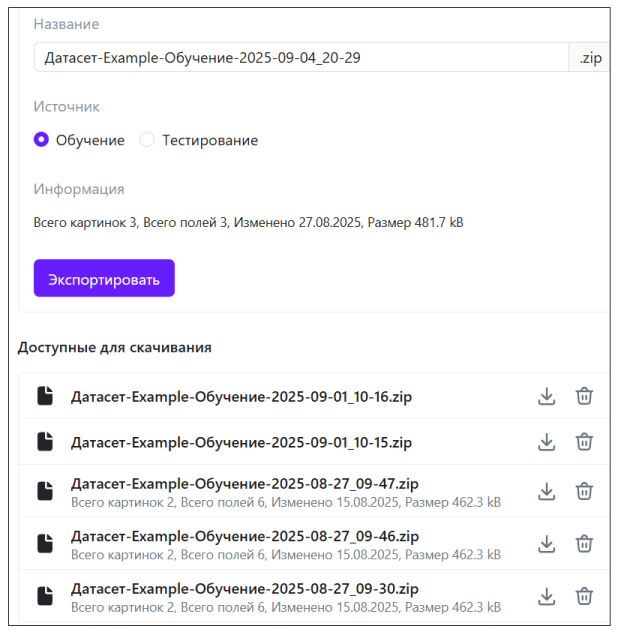Download the 2025-08-27_09-30.zip dataset

click(546, 596)
